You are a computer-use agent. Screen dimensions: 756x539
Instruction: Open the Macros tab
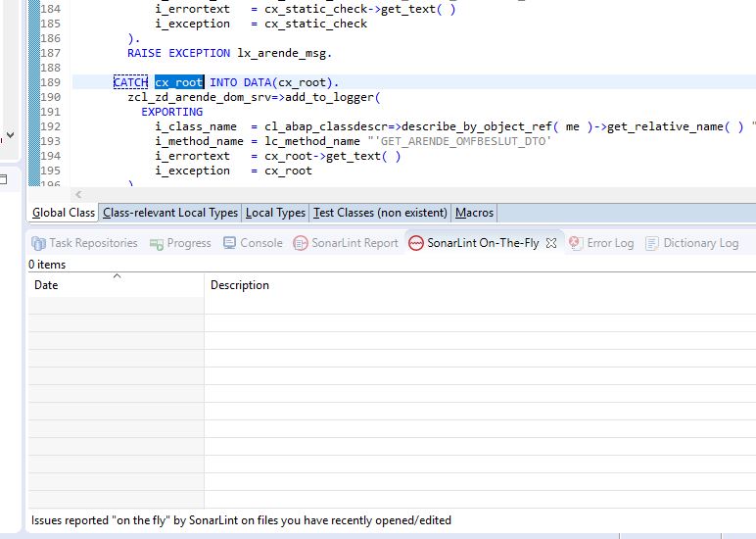(474, 213)
